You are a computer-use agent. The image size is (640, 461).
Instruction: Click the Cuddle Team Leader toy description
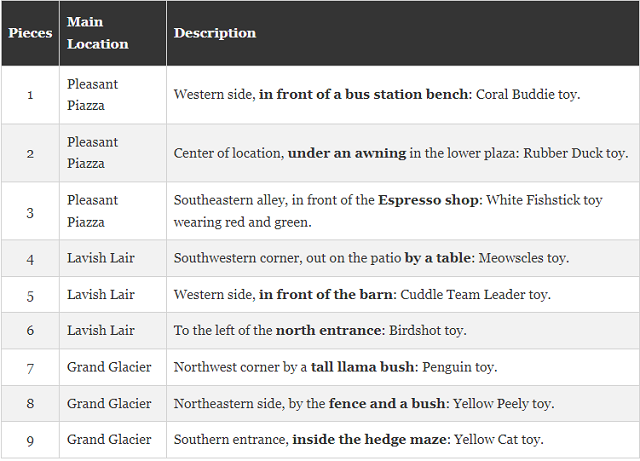pos(362,295)
